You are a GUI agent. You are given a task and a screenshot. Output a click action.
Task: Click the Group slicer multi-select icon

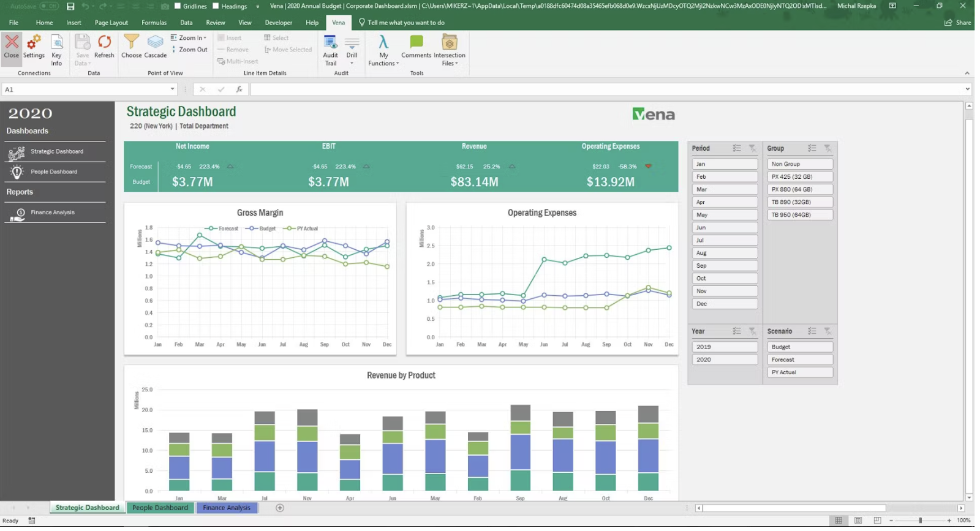pyautogui.click(x=812, y=148)
